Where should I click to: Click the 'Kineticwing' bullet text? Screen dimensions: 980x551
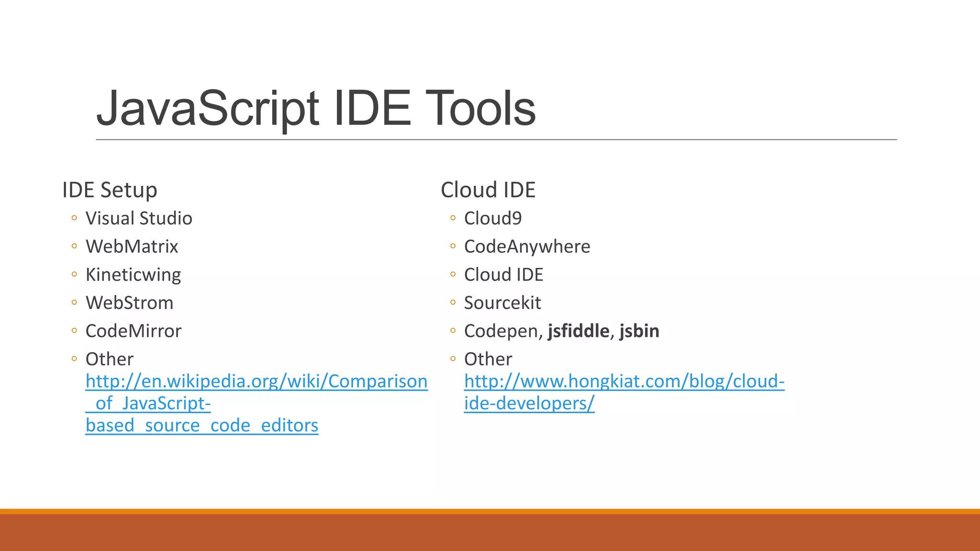tap(133, 275)
